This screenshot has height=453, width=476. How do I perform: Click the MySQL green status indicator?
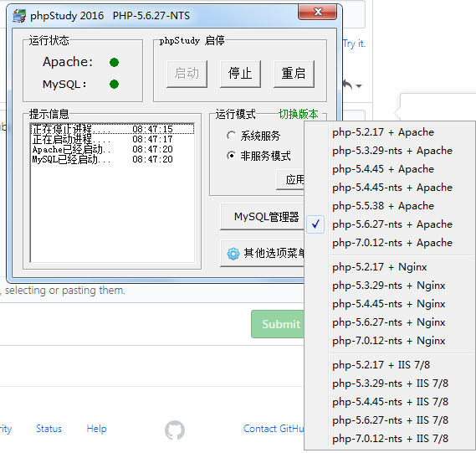point(114,85)
